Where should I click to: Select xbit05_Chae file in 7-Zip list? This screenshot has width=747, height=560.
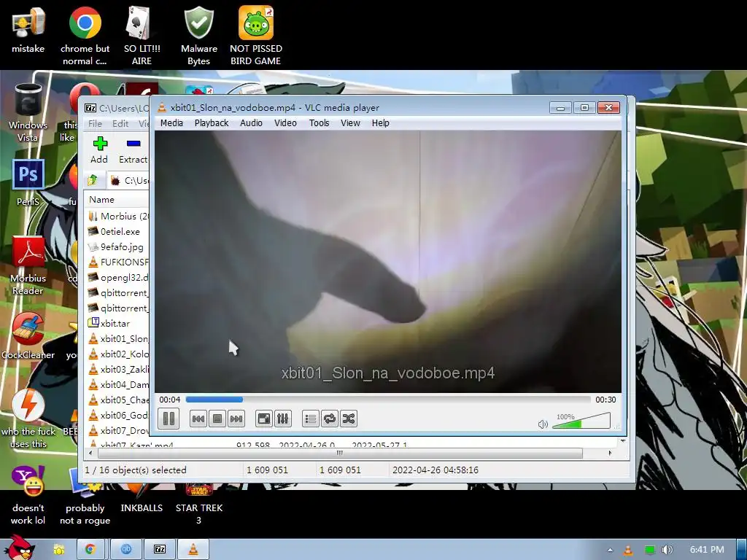tap(118, 400)
